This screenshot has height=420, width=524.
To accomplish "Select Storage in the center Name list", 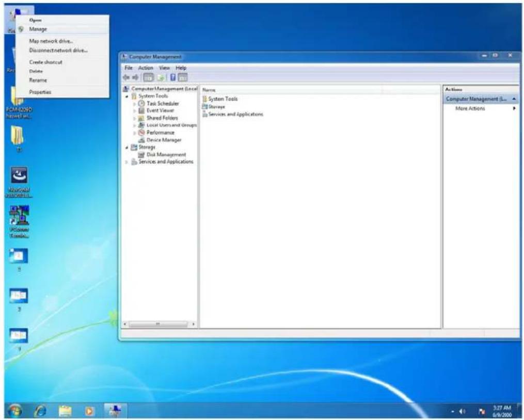I will [x=214, y=107].
